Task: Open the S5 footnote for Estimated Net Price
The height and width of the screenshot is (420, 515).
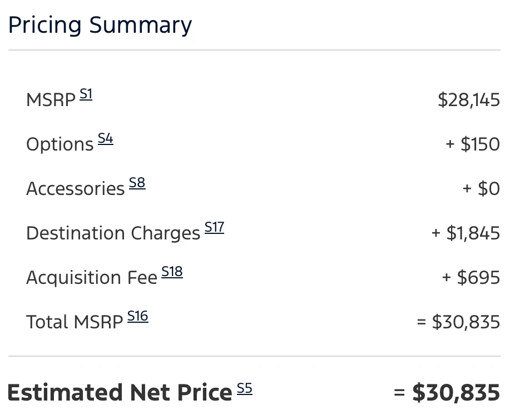Action: 245,388
